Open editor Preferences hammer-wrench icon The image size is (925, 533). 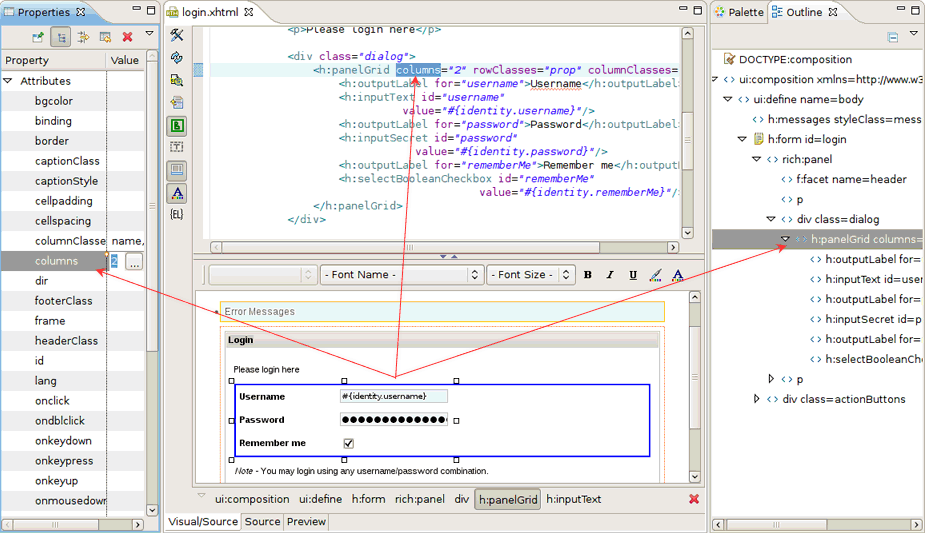176,35
